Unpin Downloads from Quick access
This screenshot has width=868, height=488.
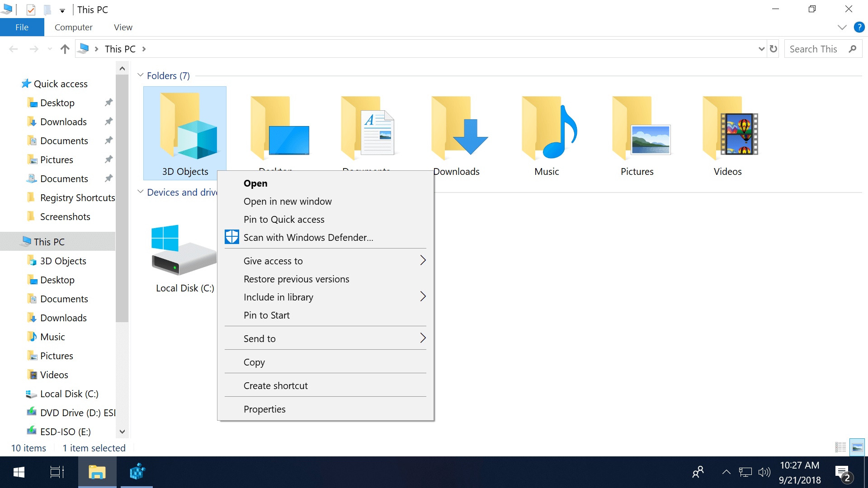pos(108,122)
